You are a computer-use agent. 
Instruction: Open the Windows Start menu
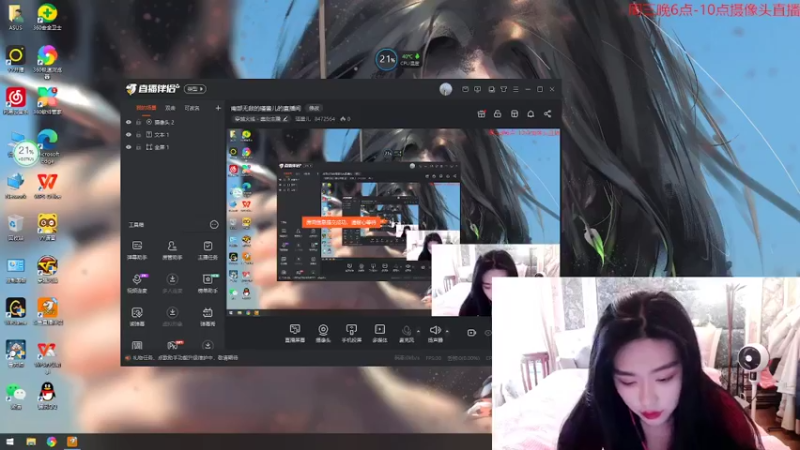pyautogui.click(x=10, y=442)
